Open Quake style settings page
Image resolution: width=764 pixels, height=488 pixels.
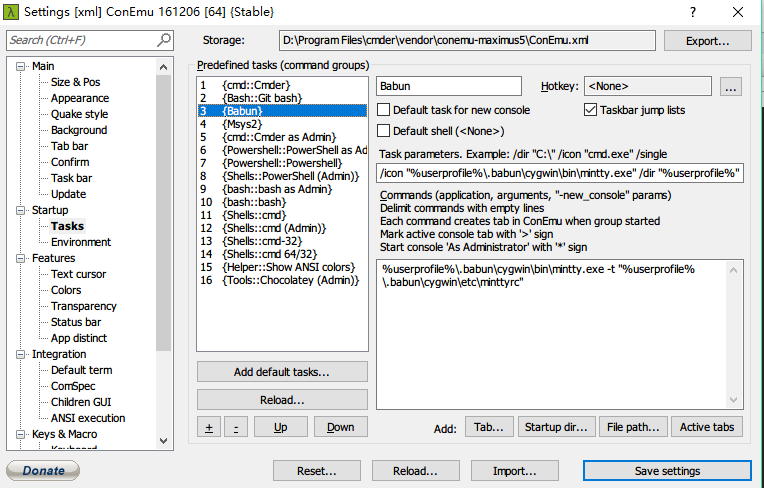(x=79, y=114)
